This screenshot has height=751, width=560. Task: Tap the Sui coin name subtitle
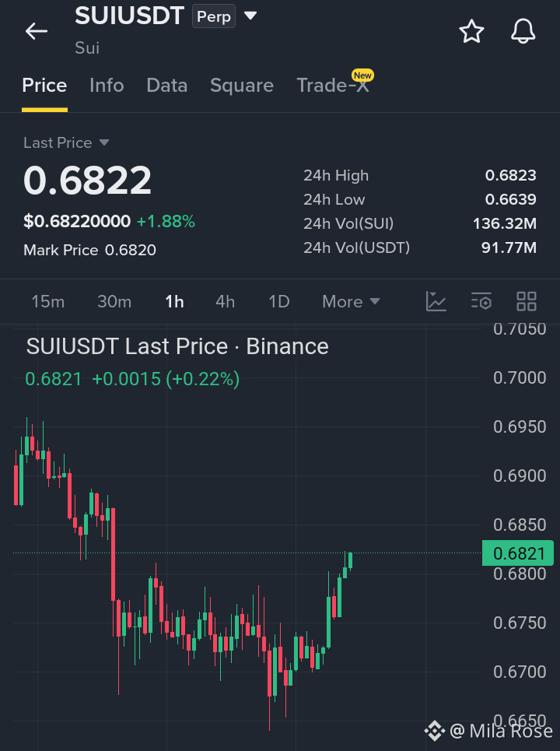[87, 48]
